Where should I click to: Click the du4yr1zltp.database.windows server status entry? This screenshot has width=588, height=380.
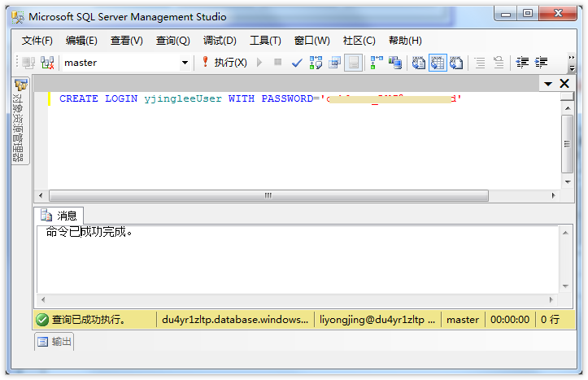click(x=235, y=320)
